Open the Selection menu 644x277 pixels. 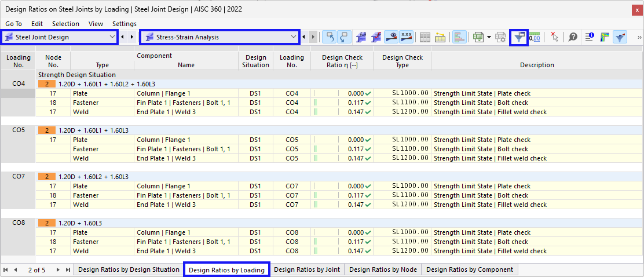click(65, 24)
